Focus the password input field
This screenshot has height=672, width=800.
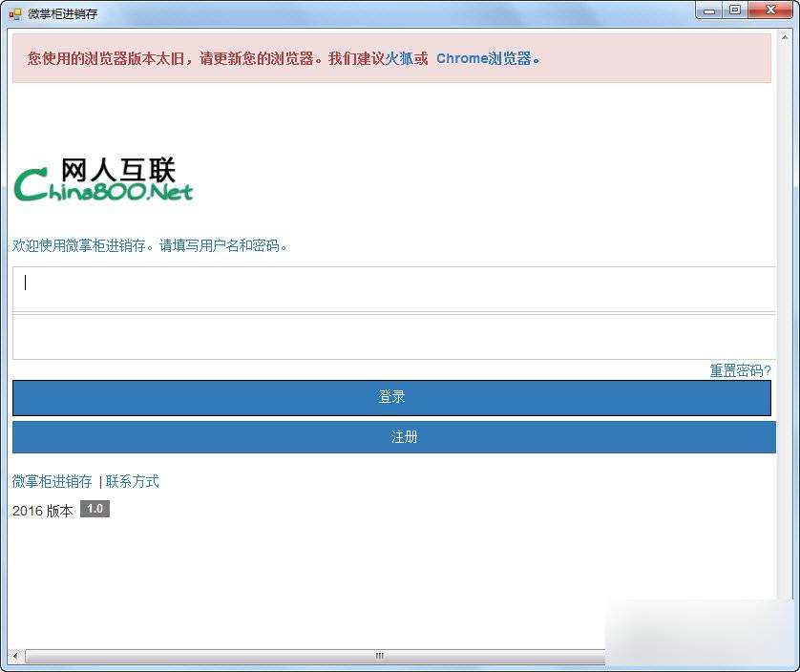click(393, 337)
